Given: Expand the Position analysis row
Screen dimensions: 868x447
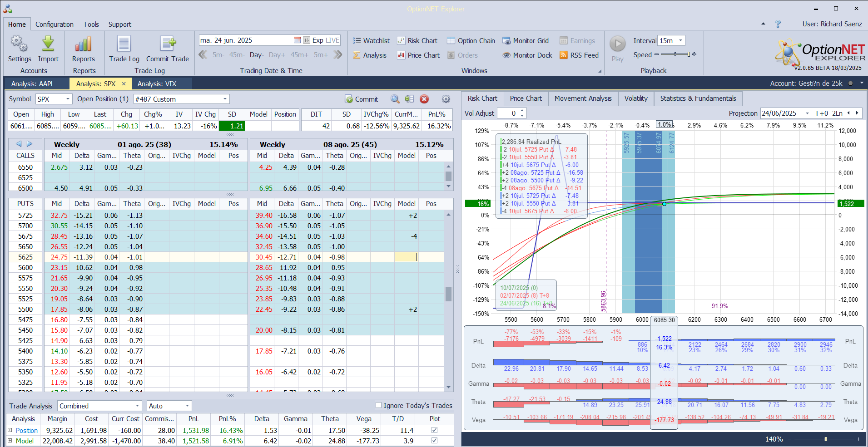Looking at the screenshot, I should click(x=10, y=430).
